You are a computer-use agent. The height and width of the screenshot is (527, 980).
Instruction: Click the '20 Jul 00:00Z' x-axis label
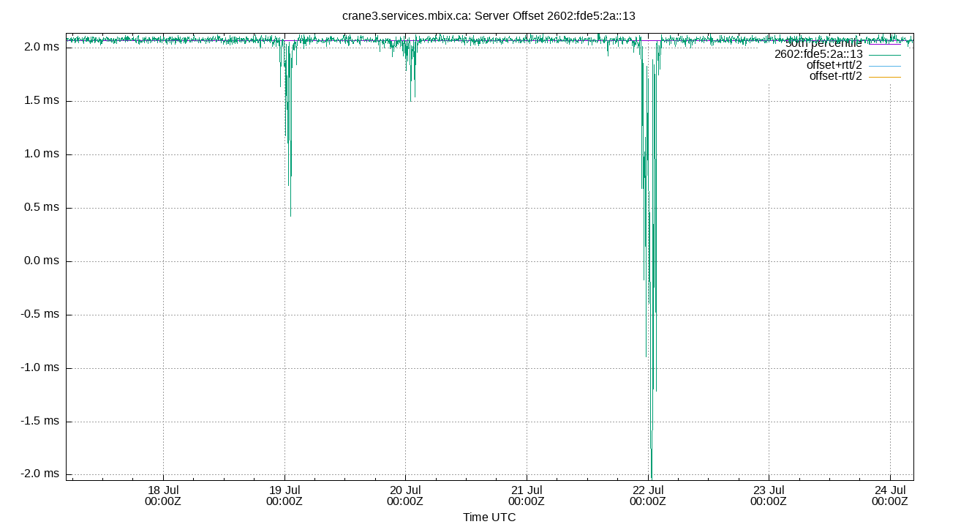pyautogui.click(x=405, y=496)
